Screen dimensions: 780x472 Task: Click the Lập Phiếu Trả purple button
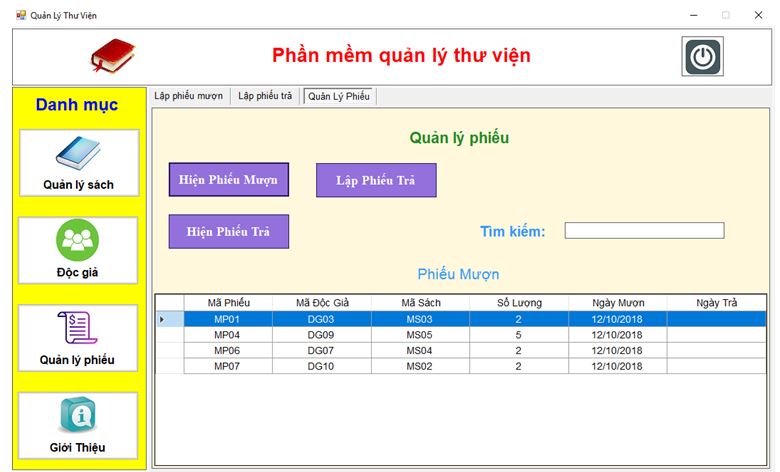coord(376,180)
